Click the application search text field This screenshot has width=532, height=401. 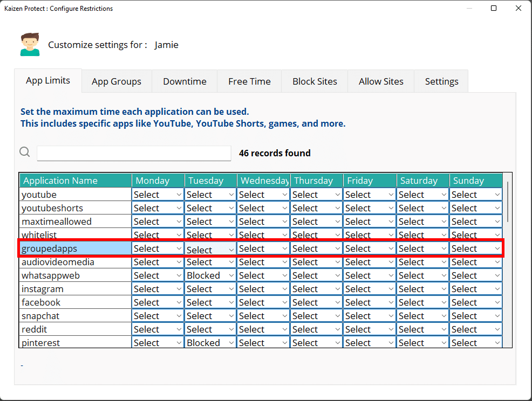134,153
